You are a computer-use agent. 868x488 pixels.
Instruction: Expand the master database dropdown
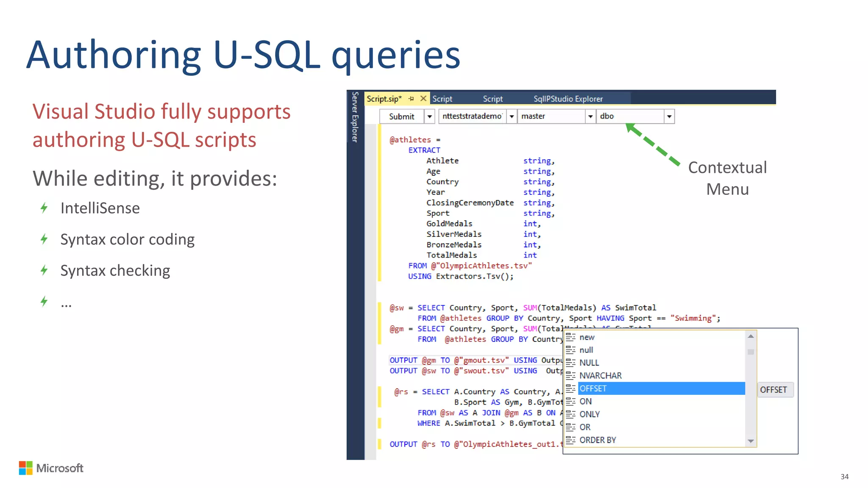click(590, 116)
